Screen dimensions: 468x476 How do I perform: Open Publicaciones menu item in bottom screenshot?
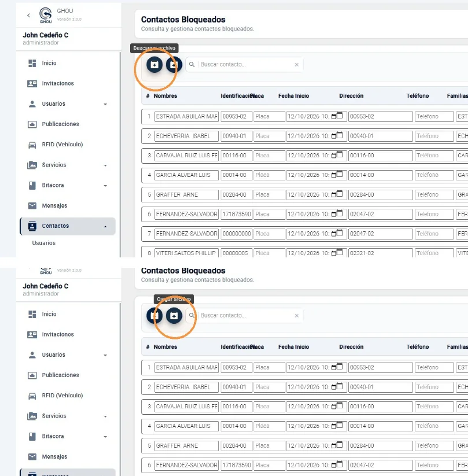(68, 375)
